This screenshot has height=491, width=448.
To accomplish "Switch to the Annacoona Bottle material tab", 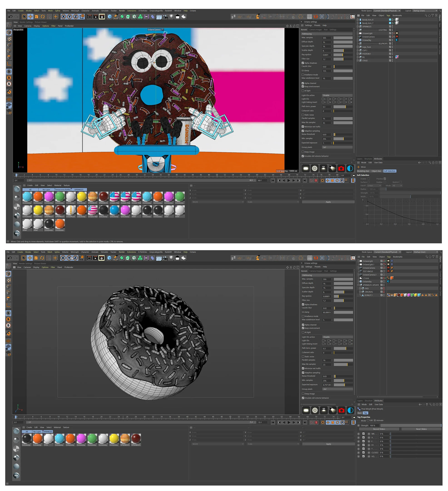I will click(x=62, y=189).
